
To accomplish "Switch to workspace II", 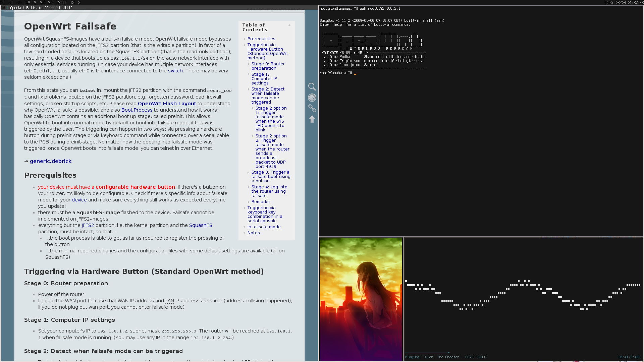I will (x=10, y=2).
